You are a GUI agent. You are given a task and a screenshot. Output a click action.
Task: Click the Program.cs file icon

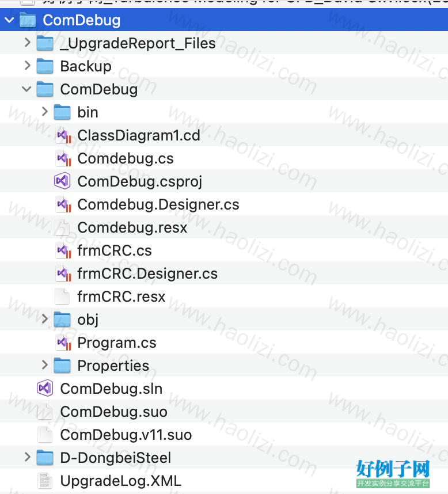click(63, 343)
